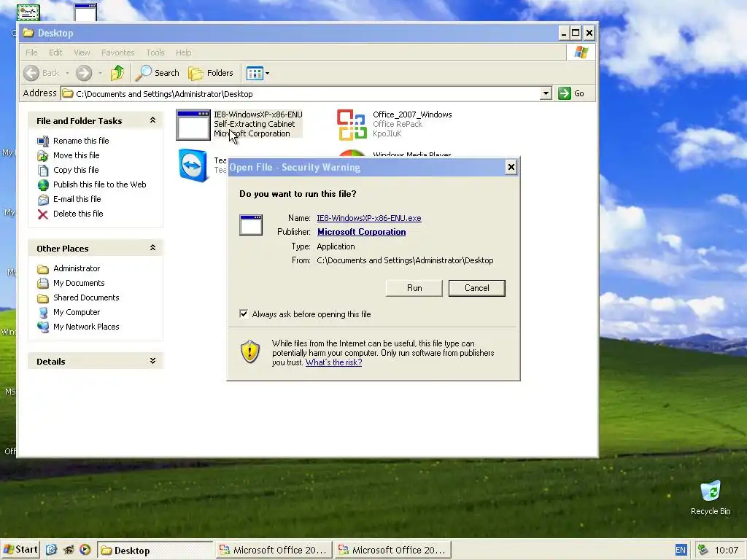The height and width of the screenshot is (560, 747).
Task: Select the Office_2007_Windows file icon
Action: point(352,125)
